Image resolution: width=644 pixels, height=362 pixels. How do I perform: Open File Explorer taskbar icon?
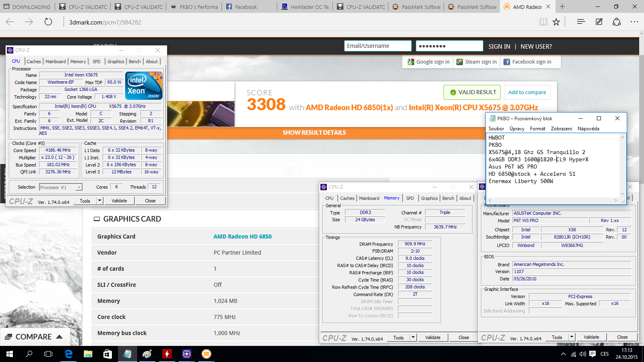[88, 354]
